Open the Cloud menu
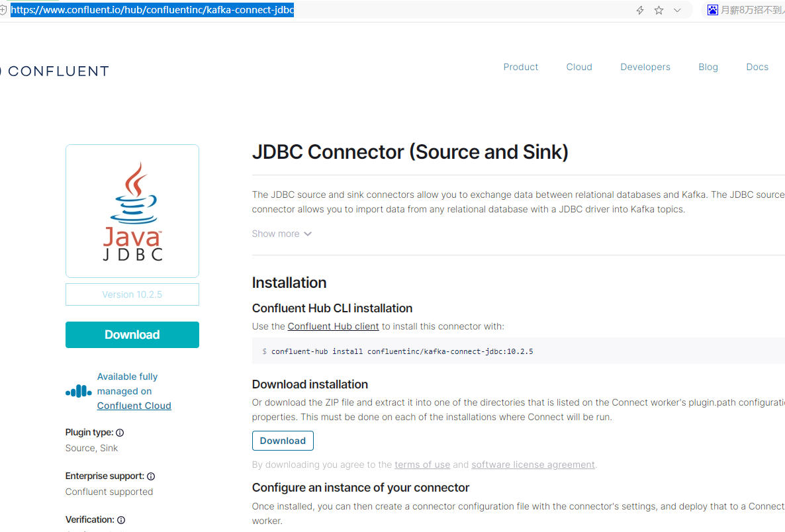This screenshot has height=532, width=785. pyautogui.click(x=579, y=67)
